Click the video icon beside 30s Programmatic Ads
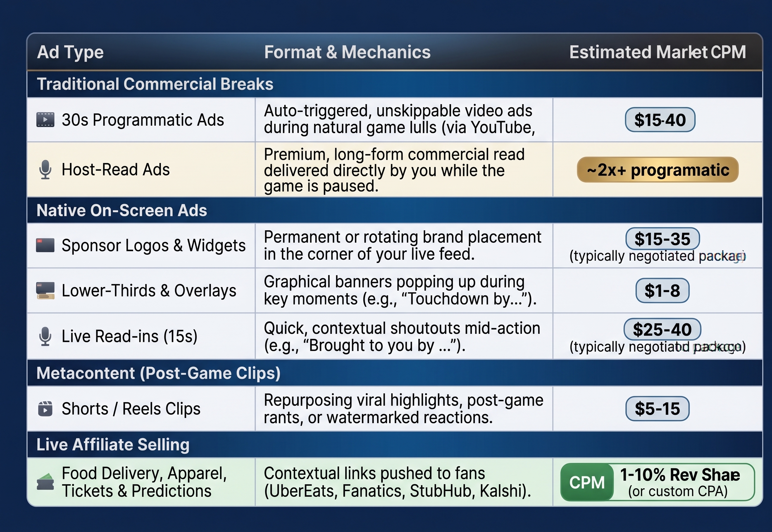Viewport: 772px width, 532px height. [x=45, y=120]
